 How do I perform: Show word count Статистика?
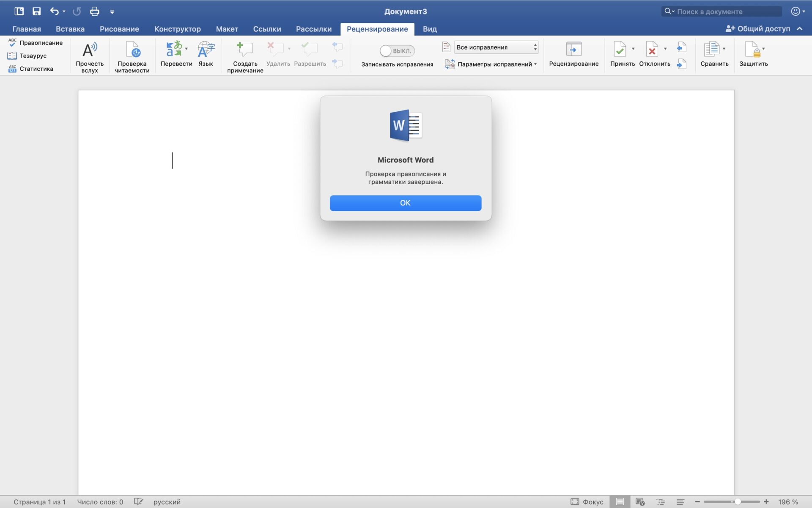tap(31, 69)
